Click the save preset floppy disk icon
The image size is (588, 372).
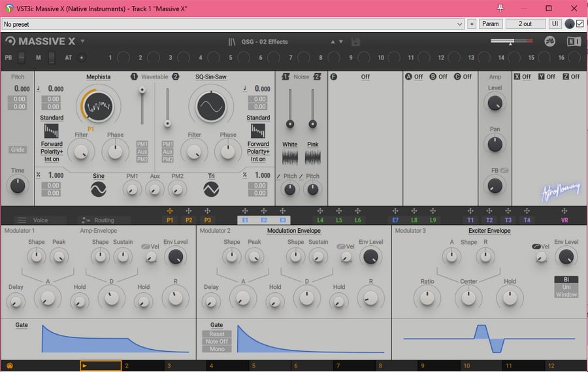click(356, 42)
